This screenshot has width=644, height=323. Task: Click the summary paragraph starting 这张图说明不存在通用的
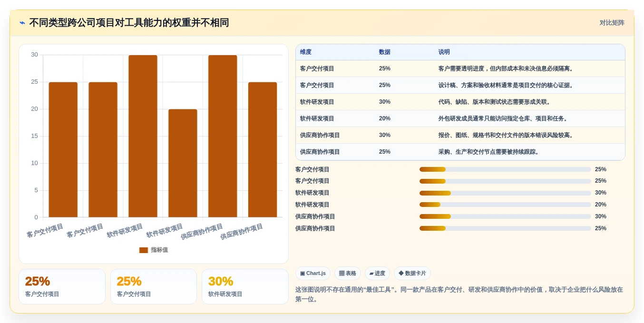coord(459,294)
